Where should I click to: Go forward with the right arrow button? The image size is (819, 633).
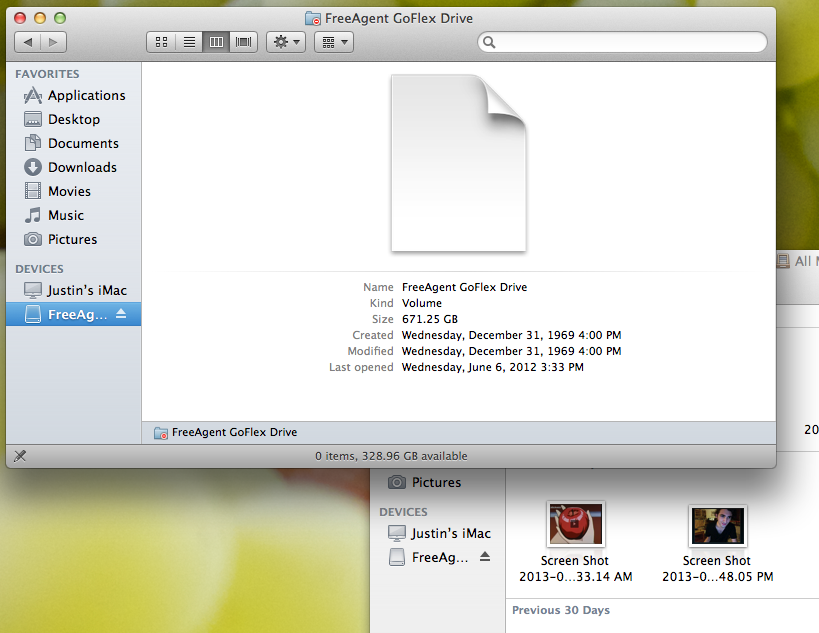(53, 42)
